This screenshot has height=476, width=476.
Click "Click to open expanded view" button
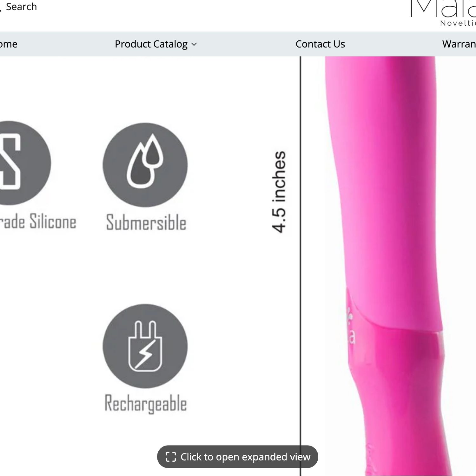(237, 457)
